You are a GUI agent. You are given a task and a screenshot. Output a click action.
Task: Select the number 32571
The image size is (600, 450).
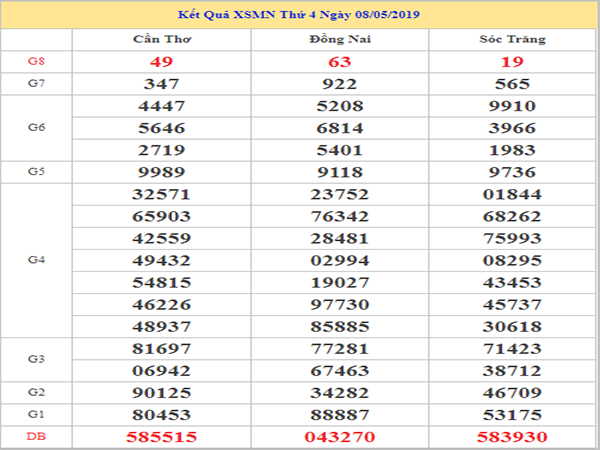161,194
